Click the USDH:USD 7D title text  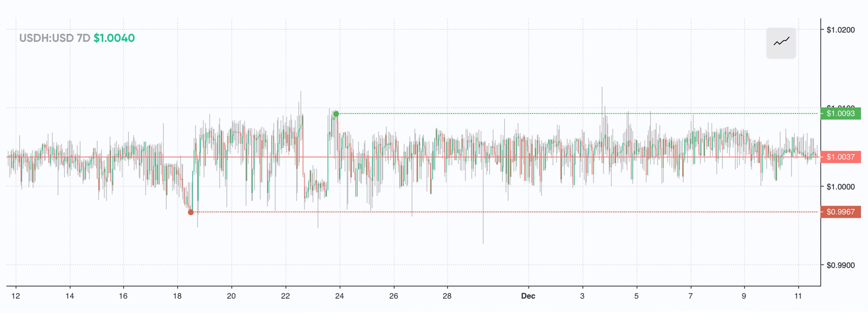point(55,38)
